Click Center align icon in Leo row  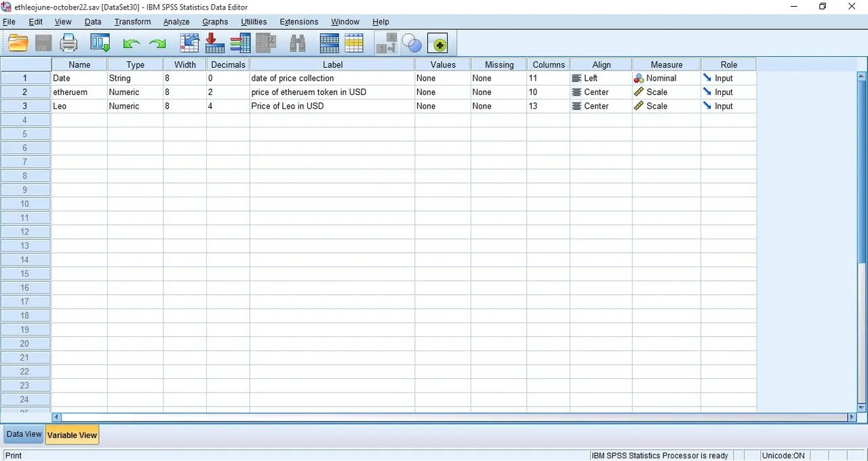pyautogui.click(x=577, y=106)
